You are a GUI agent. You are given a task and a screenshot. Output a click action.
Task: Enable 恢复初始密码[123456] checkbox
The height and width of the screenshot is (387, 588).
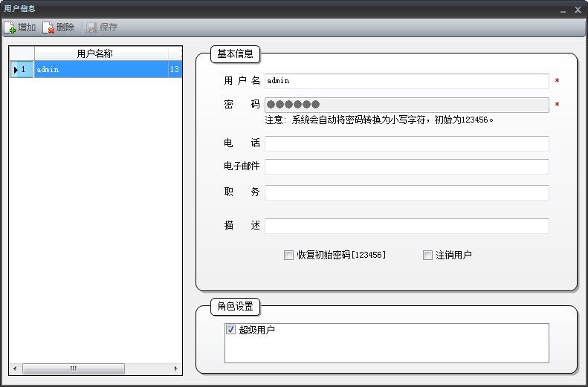pyautogui.click(x=288, y=255)
